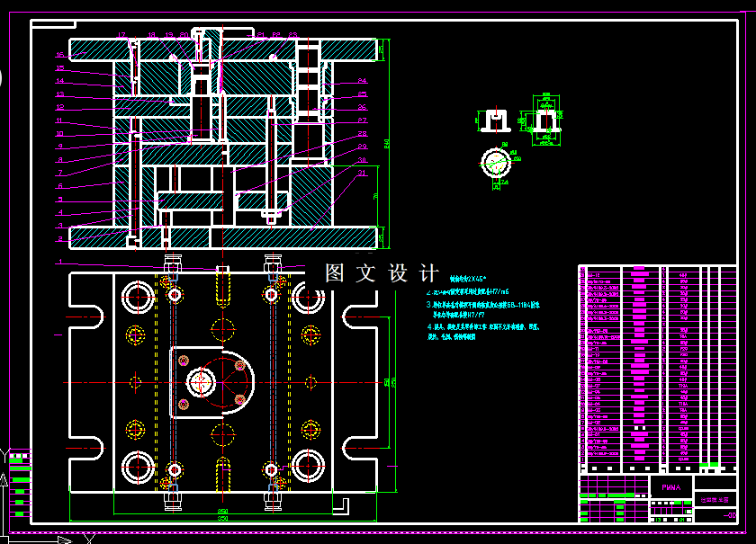Click the X axis arrow symbol at bottom
Image resolution: width=756 pixels, height=544 pixels.
pos(61,538)
